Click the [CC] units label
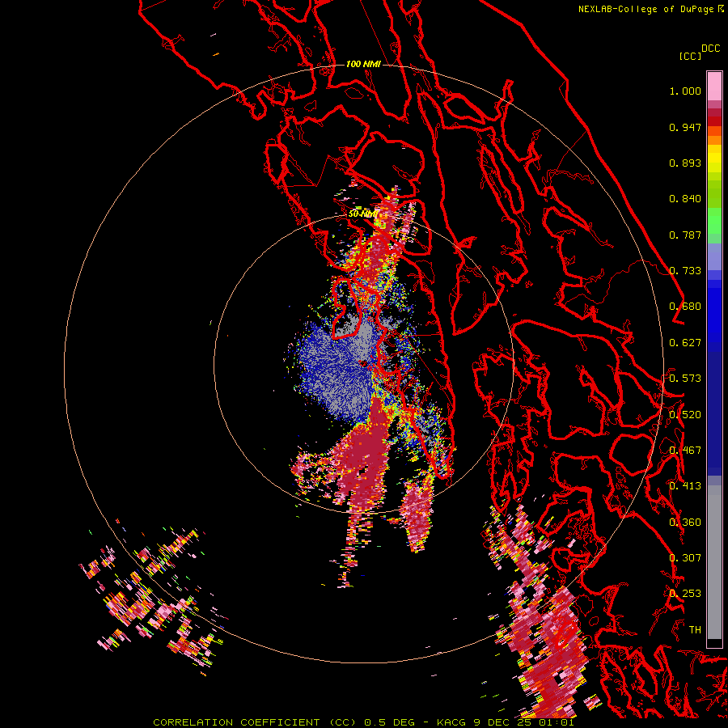The height and width of the screenshot is (728, 728). point(690,56)
